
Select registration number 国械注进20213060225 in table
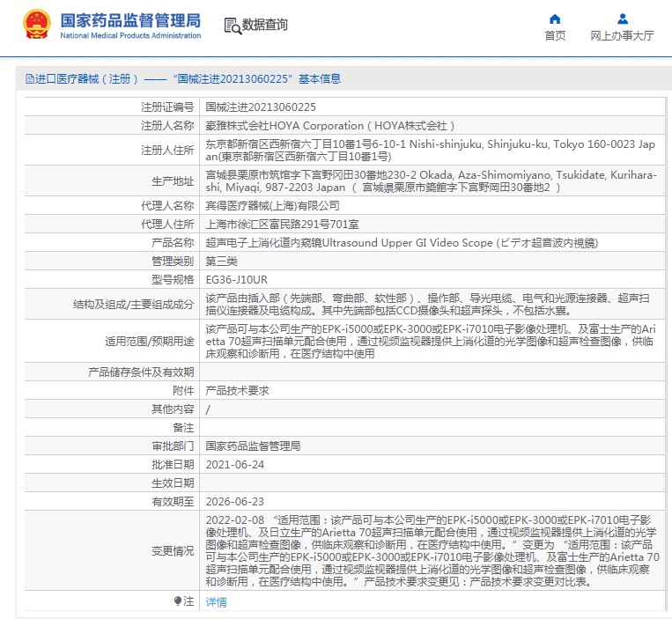pyautogui.click(x=261, y=107)
